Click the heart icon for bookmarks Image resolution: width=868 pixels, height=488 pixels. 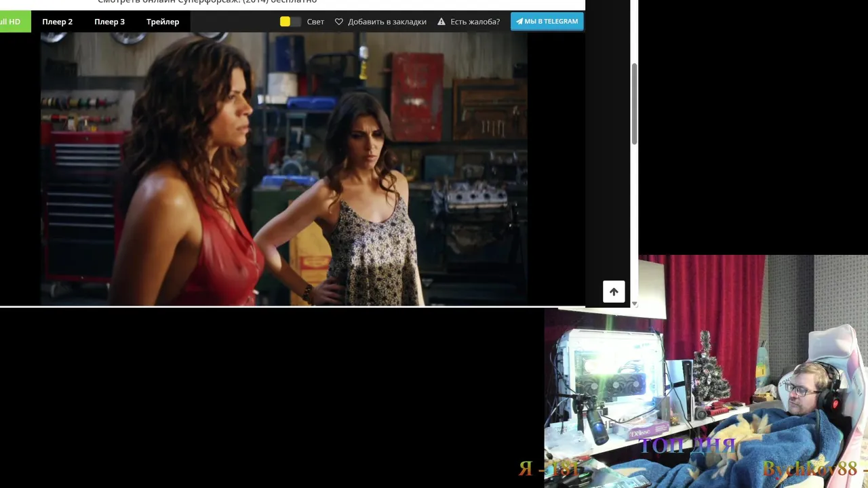[339, 22]
